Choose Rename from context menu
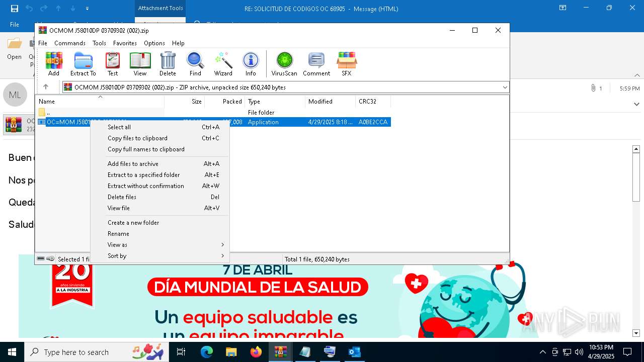 161,234
